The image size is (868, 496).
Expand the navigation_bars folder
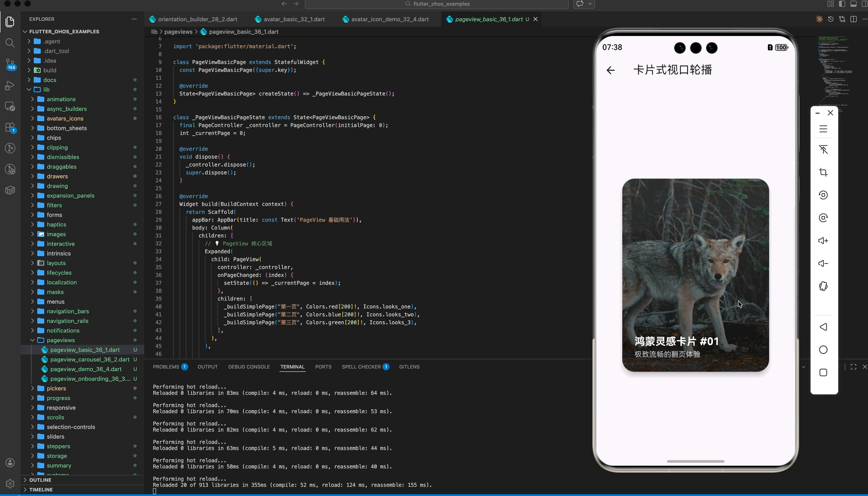pyautogui.click(x=68, y=311)
